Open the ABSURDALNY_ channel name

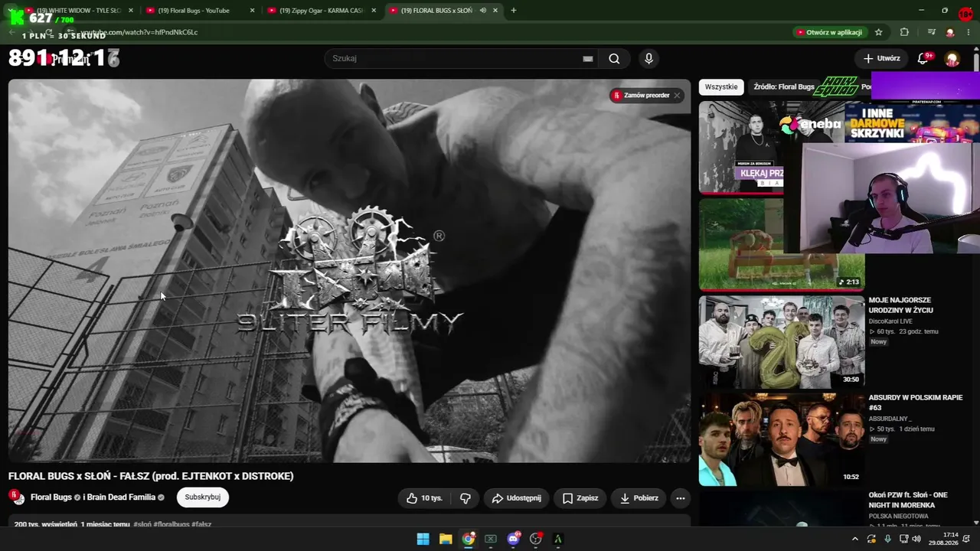pyautogui.click(x=890, y=419)
